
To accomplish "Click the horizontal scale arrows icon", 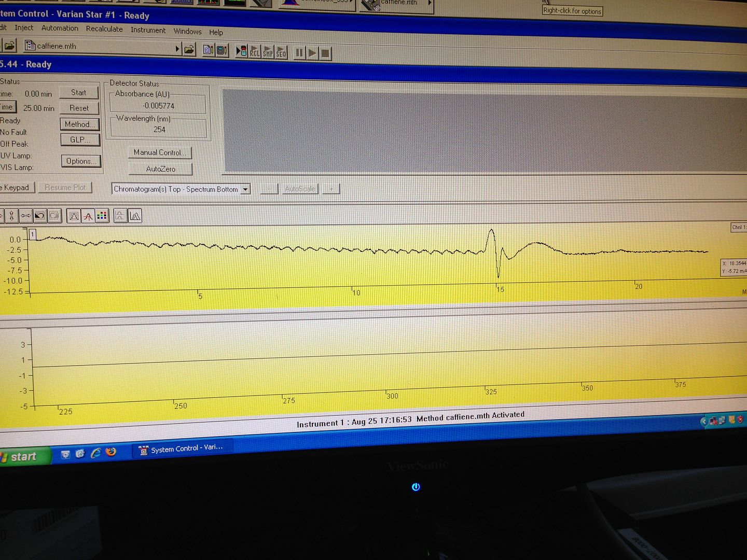I will point(25,215).
